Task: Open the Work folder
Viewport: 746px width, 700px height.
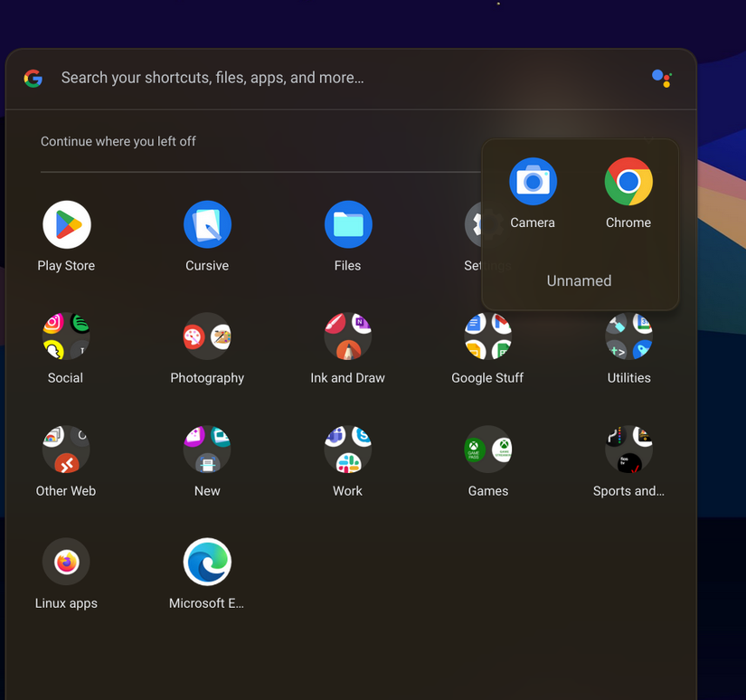Action: [348, 449]
